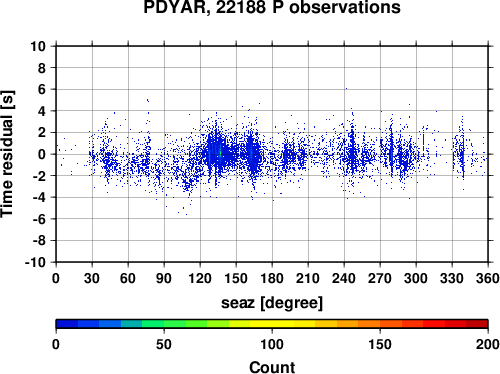Click y-axis tick label '2'
The width and height of the screenshot is (500, 374).
[x=41, y=133]
